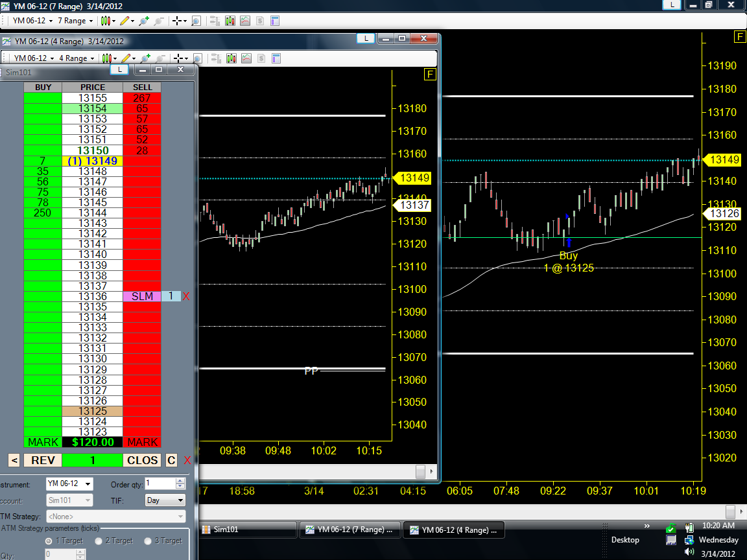Click the Desktop toolbar label in taskbar
This screenshot has width=747, height=560.
(625, 539)
